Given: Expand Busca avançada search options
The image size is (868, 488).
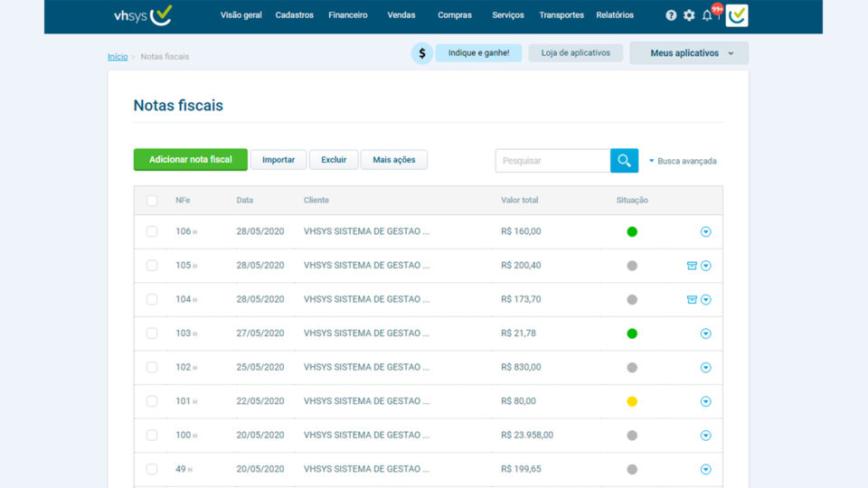Looking at the screenshot, I should click(x=683, y=161).
